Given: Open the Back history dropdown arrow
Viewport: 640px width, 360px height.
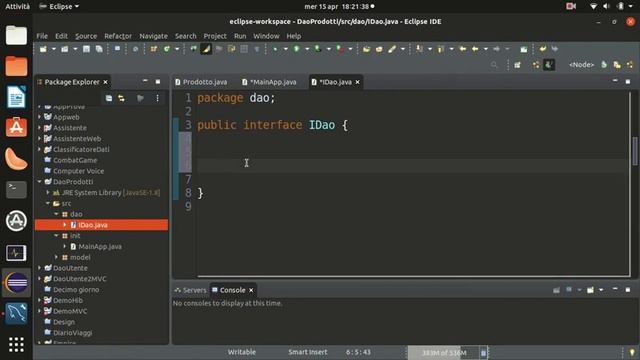Looking at the screenshot, I should pyautogui.click(x=485, y=49).
